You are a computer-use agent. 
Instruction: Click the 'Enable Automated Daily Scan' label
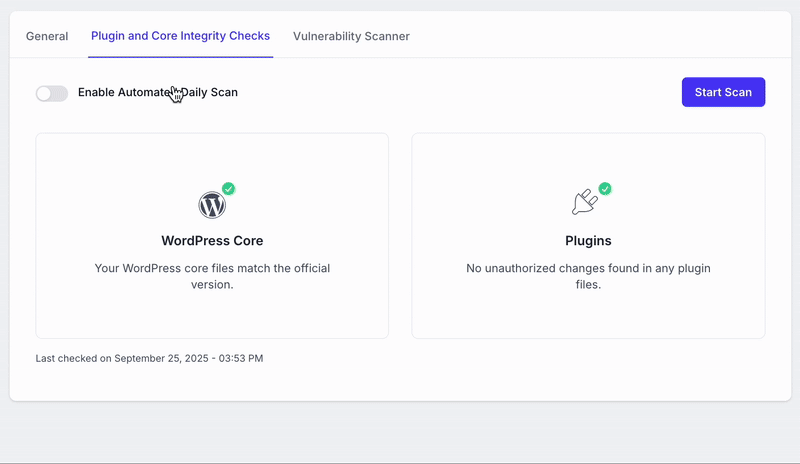point(157,93)
